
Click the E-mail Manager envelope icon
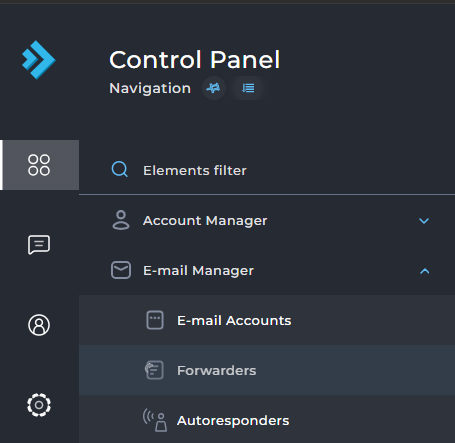click(121, 270)
